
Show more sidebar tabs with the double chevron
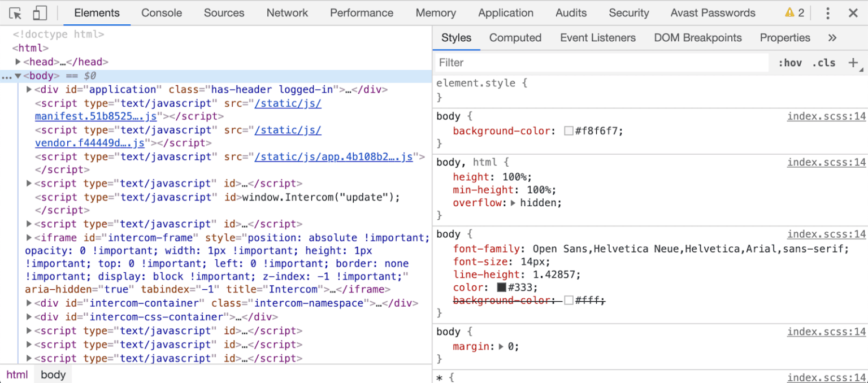tap(832, 38)
